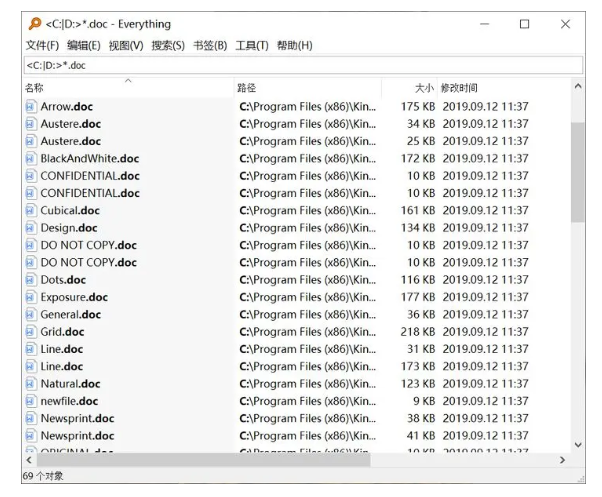Maximize the Everything window
This screenshot has width=602, height=497.
pyautogui.click(x=524, y=24)
